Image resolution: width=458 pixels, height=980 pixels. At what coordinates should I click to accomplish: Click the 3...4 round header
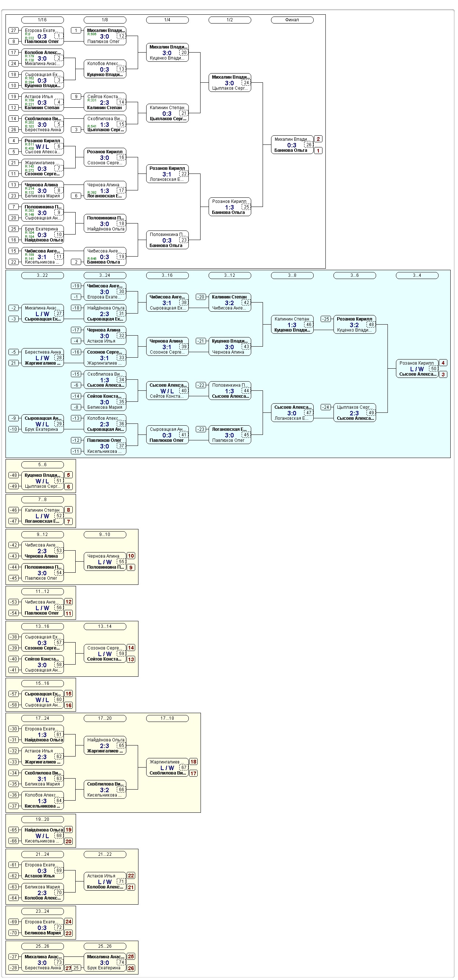point(416,275)
